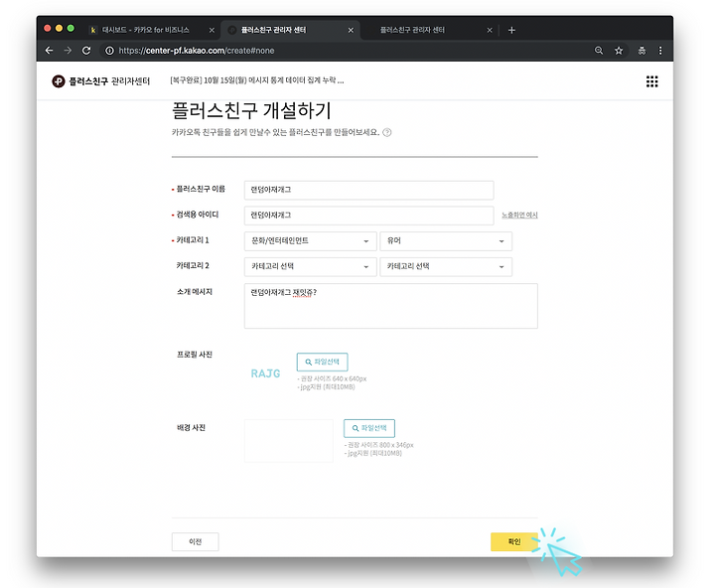Click the macOS yellow minimize button
Viewport: 715px width, 588px height.
pos(59,28)
